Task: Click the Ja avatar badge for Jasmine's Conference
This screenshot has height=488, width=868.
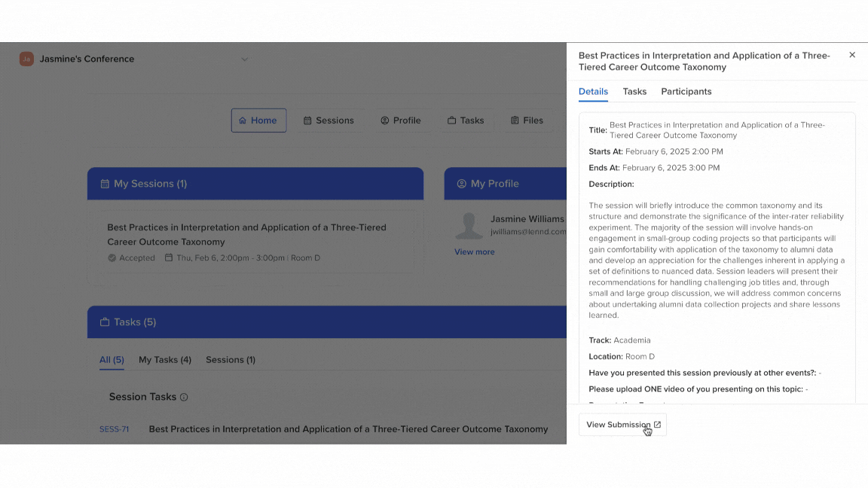Action: pos(26,58)
